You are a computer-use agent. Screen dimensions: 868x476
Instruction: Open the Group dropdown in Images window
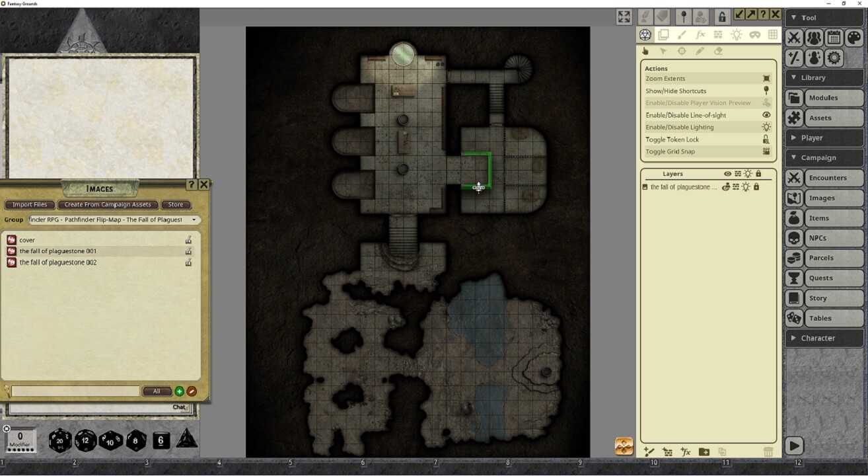point(114,219)
